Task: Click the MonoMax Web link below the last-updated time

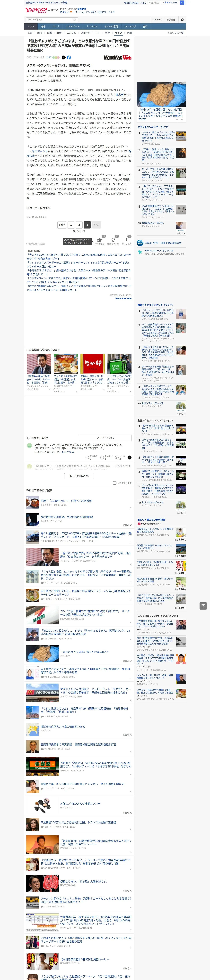Action: pyautogui.click(x=123, y=299)
